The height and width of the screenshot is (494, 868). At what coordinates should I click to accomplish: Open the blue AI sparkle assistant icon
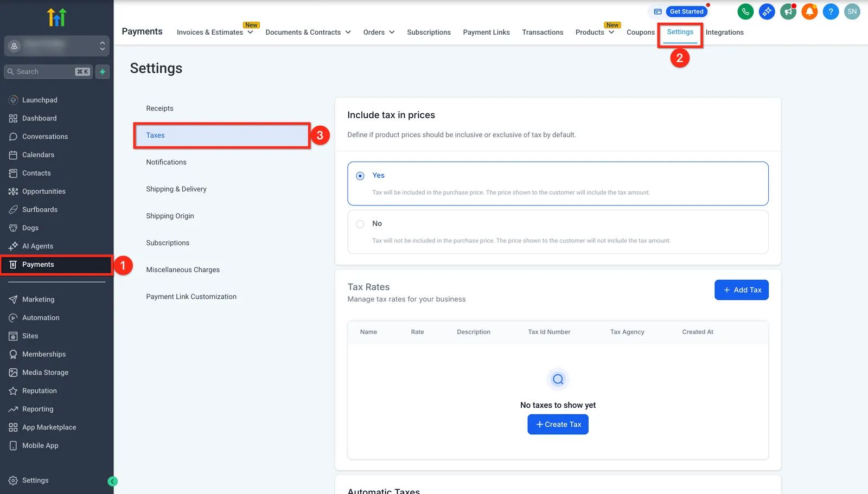pyautogui.click(x=767, y=11)
